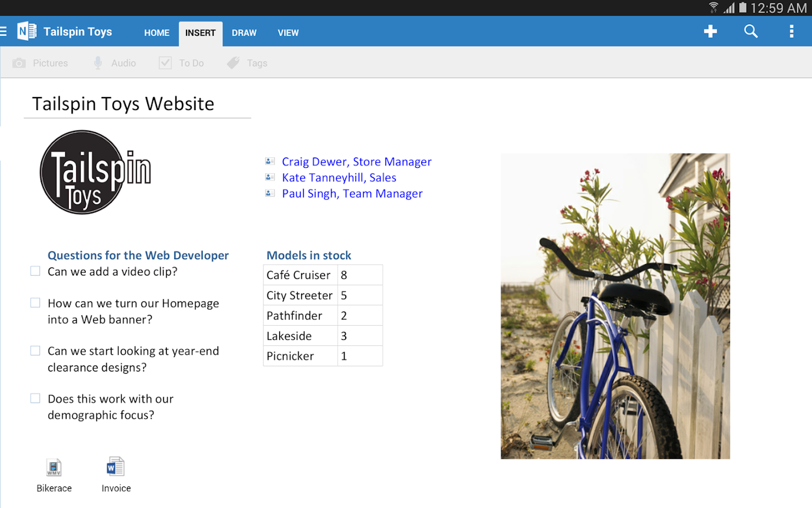The image size is (812, 508).
Task: Add a new page with plus icon
Action: tap(710, 31)
